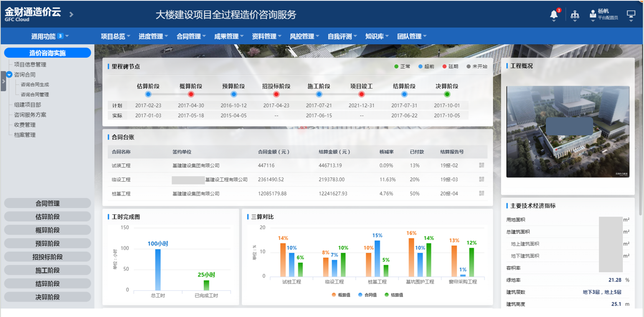
Task: Click the grid icon in 桩基工程 row
Action: tap(481, 194)
